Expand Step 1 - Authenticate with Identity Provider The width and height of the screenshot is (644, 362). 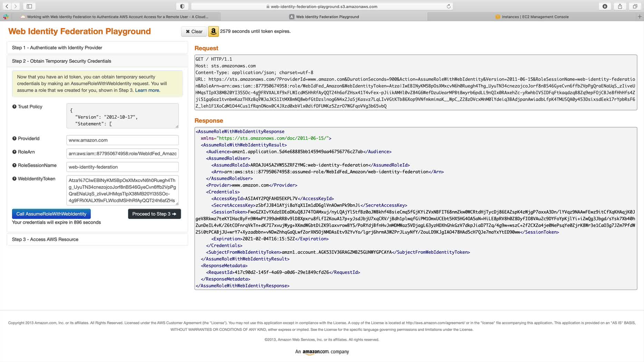click(x=97, y=48)
